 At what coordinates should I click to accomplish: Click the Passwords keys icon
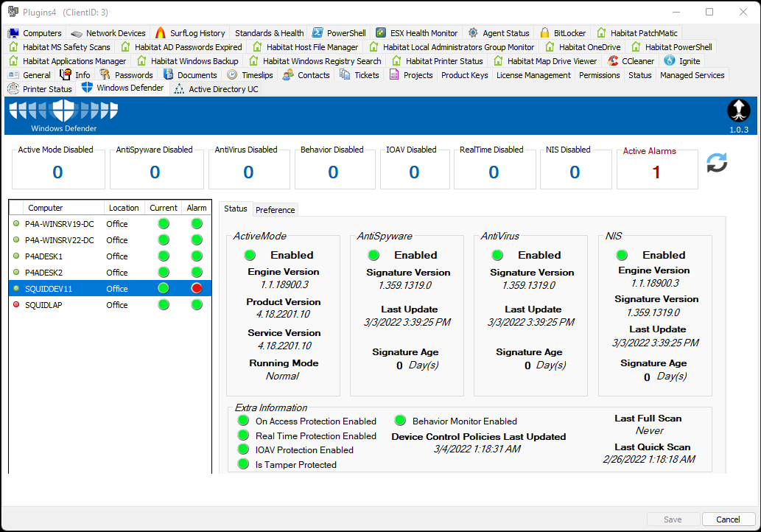click(x=105, y=74)
